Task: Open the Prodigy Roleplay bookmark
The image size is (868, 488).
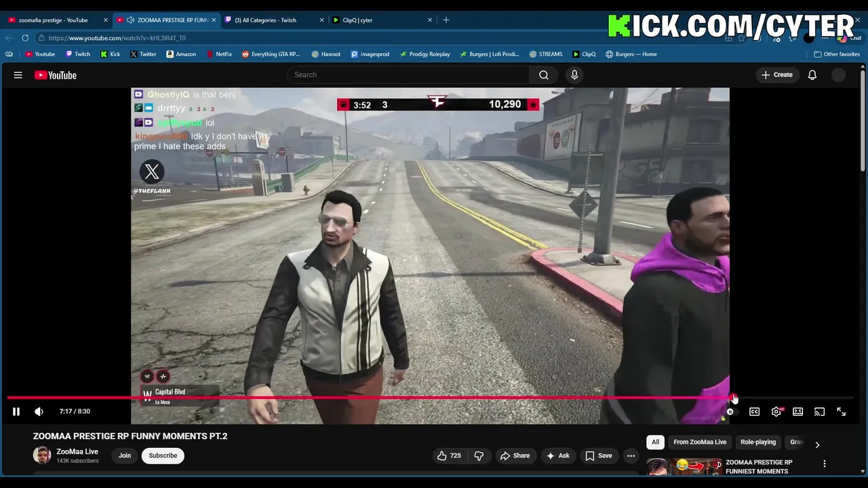Action: click(425, 54)
